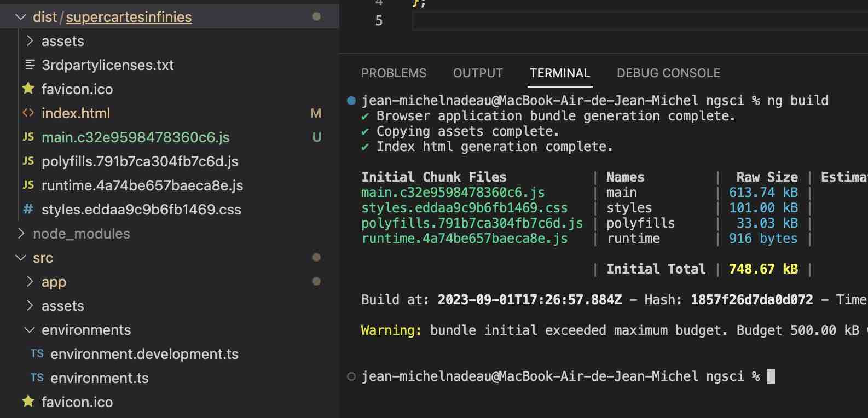Image resolution: width=868 pixels, height=418 pixels.
Task: Click the ng build command text
Action: pos(797,101)
